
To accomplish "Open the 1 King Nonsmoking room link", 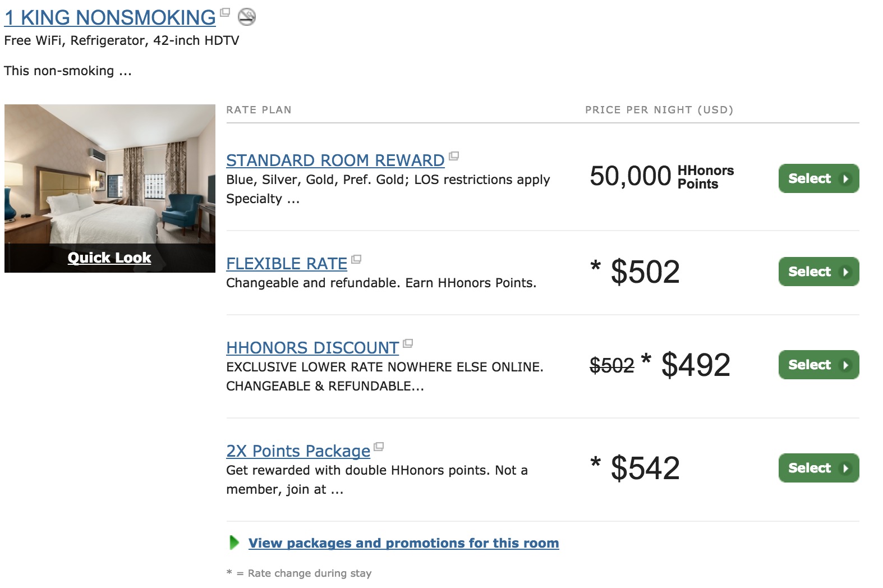I will pyautogui.click(x=110, y=18).
